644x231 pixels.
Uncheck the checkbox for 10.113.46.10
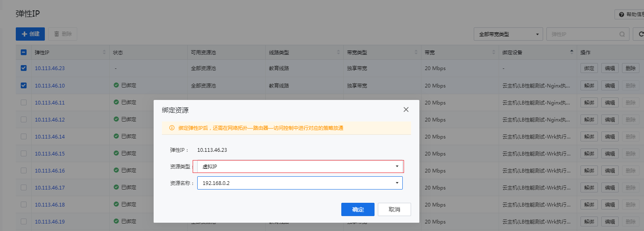(x=24, y=85)
